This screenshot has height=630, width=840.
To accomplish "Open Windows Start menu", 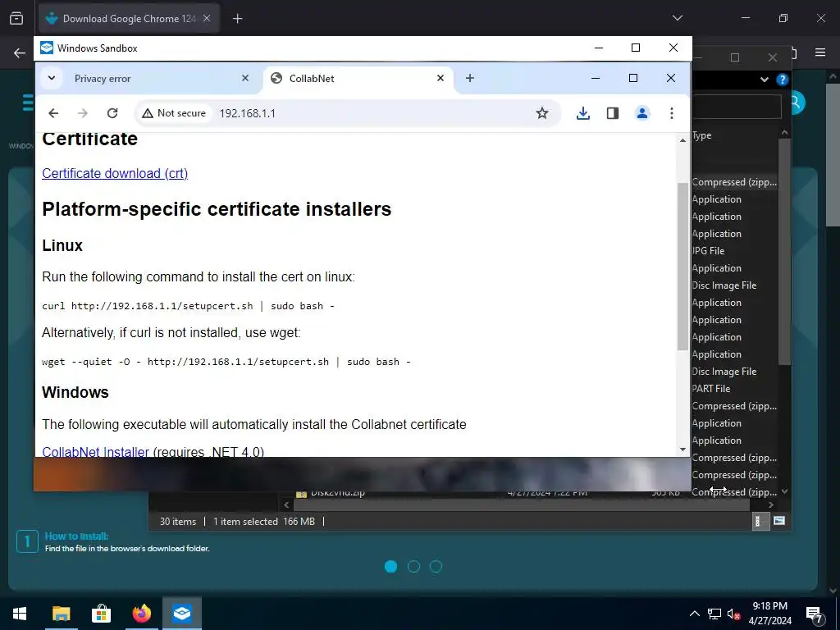I will [x=20, y=614].
